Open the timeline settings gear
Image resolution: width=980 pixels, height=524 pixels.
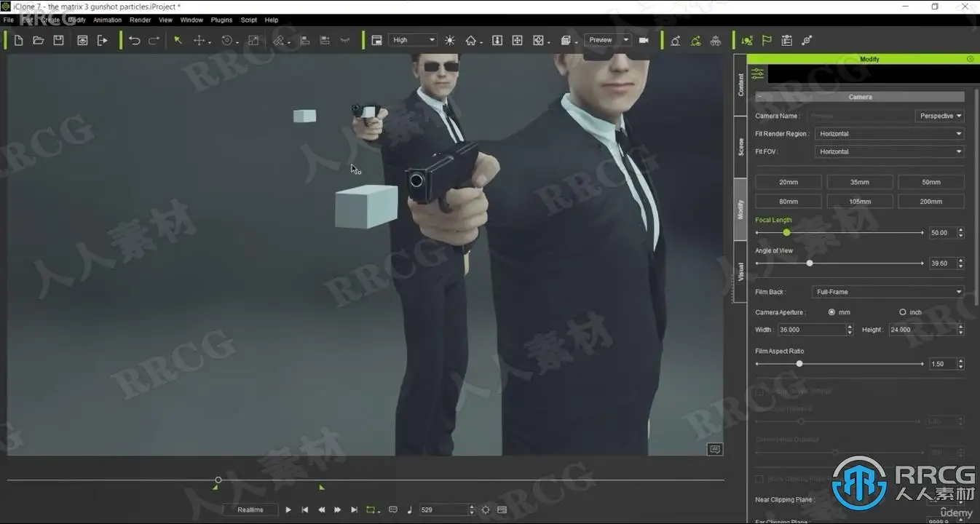tap(486, 510)
